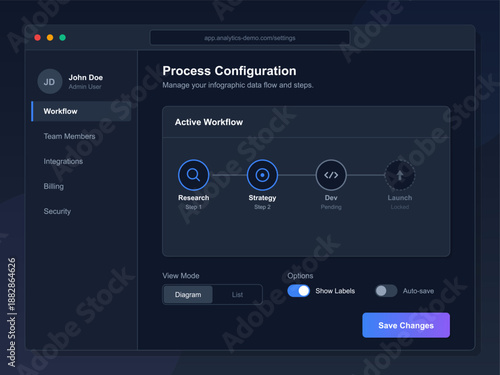
Task: Open the Billing sidebar item
Action: (x=54, y=186)
